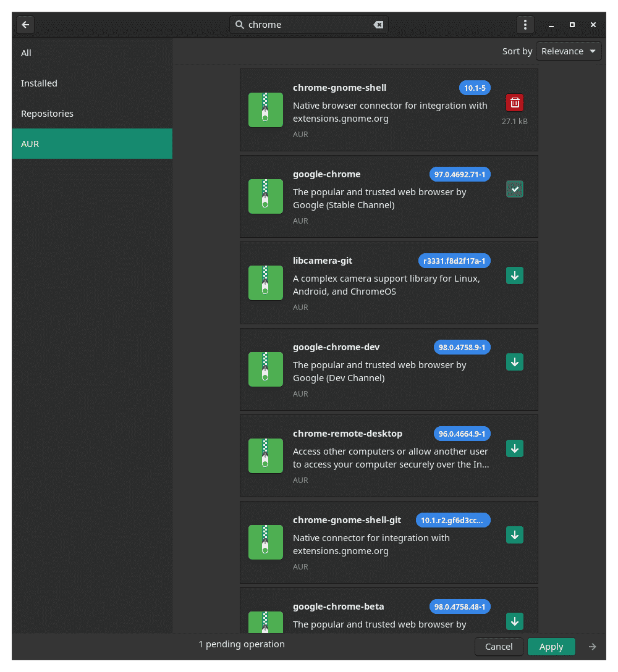Click version badge 98.0.4758.48-1
Screen dimensions: 618x672
(x=460, y=607)
